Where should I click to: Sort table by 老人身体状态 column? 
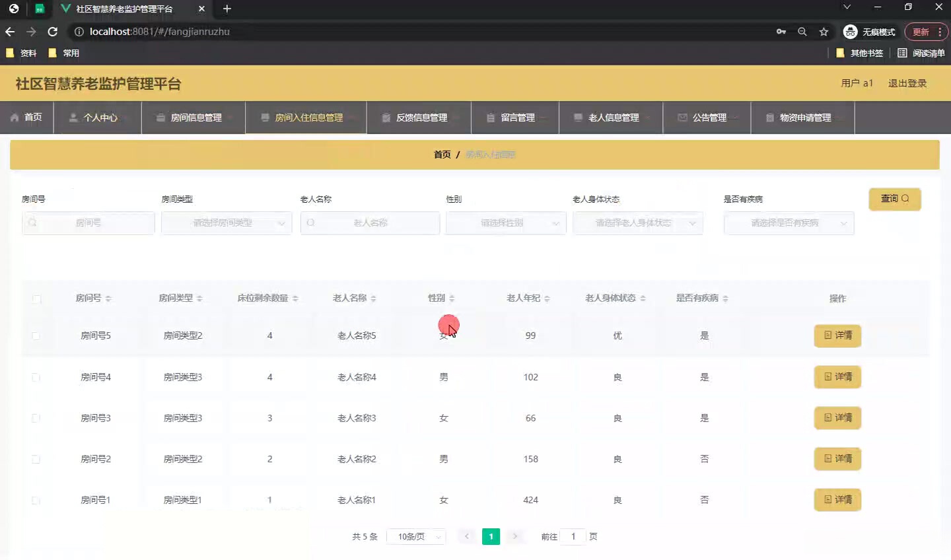click(643, 298)
